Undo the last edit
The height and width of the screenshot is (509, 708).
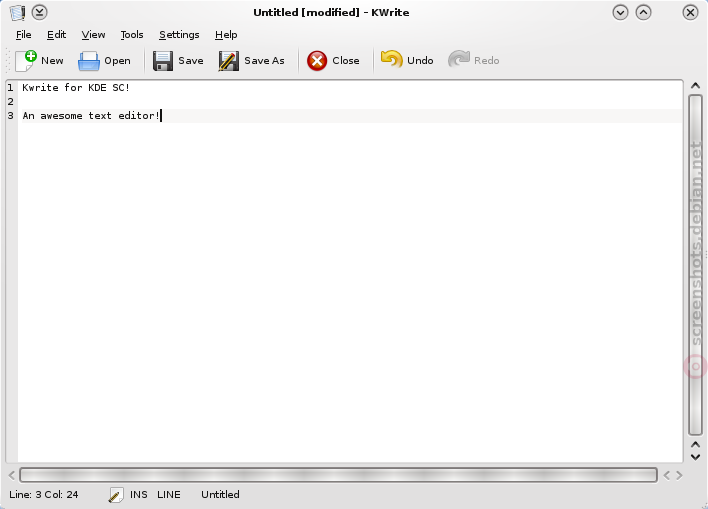click(407, 61)
